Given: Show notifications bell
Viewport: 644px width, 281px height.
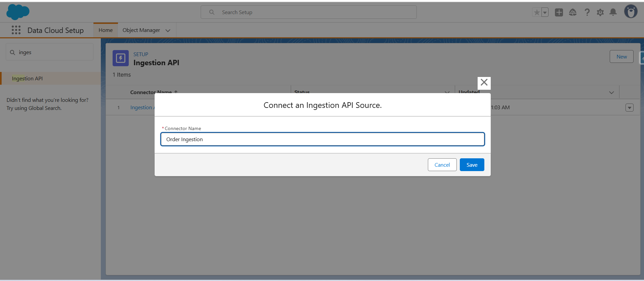Looking at the screenshot, I should pos(613,12).
